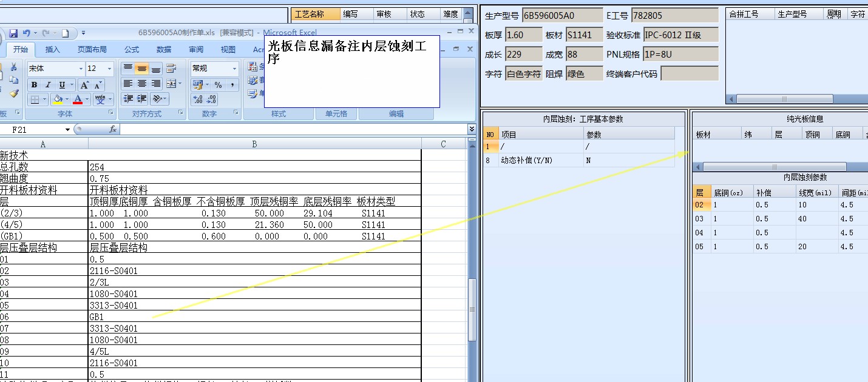Switch to the 页面布局 ribbon tab
Viewport: 868px width, 382px height.
[x=92, y=50]
